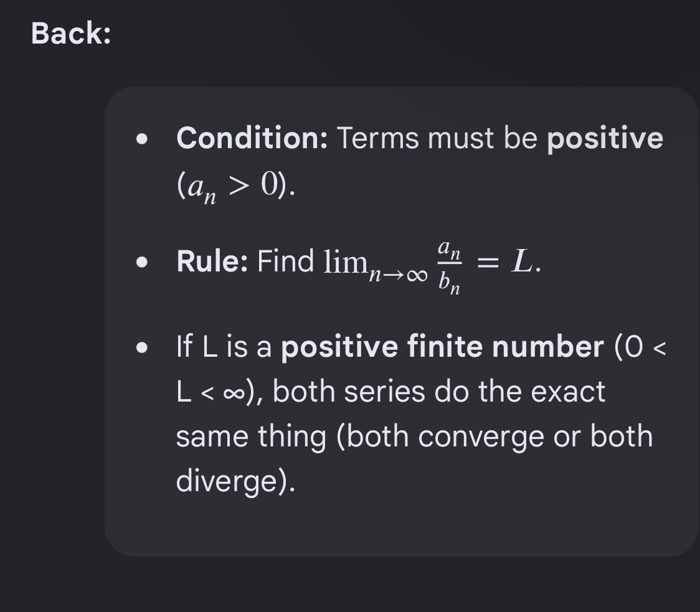700x612 pixels.
Task: Click the n→∞ subscript under lim
Action: [x=398, y=275]
